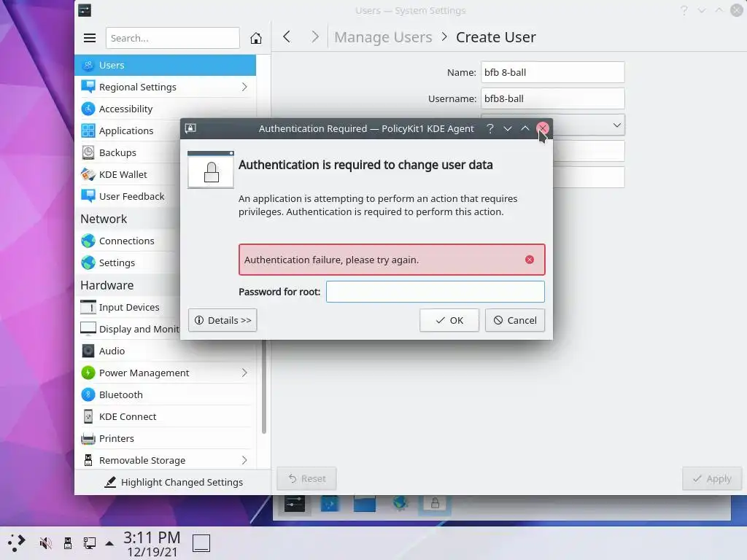Image resolution: width=747 pixels, height=560 pixels.
Task: Dismiss the authentication failure message
Action: coord(530,260)
